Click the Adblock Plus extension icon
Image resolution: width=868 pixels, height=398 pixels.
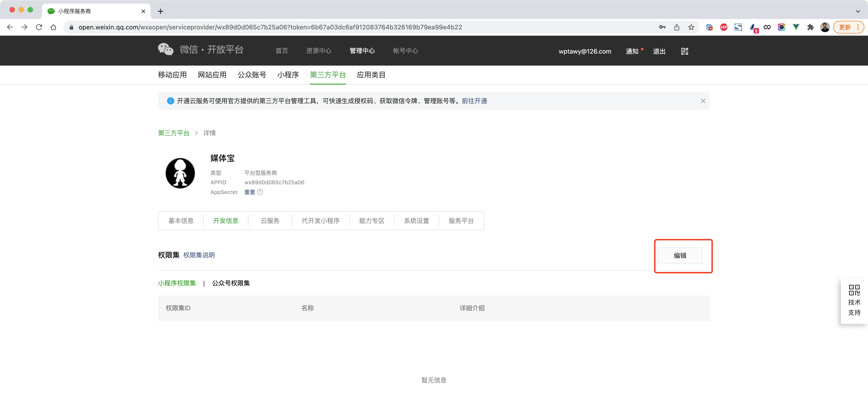(x=723, y=27)
